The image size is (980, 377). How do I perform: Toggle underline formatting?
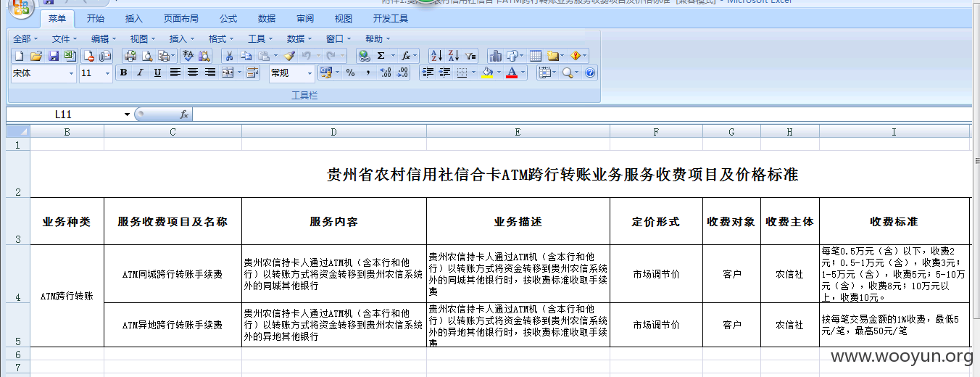click(157, 72)
